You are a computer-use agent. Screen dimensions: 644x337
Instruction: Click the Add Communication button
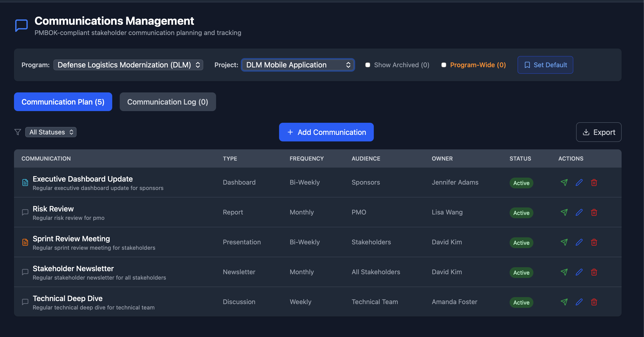(326, 132)
